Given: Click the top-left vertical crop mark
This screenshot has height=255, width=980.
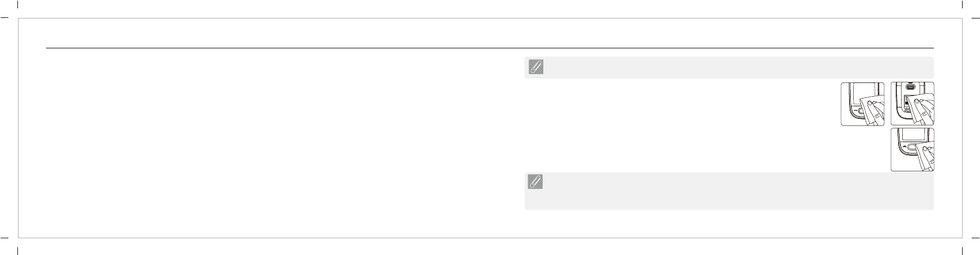Looking at the screenshot, I should 19,5.
